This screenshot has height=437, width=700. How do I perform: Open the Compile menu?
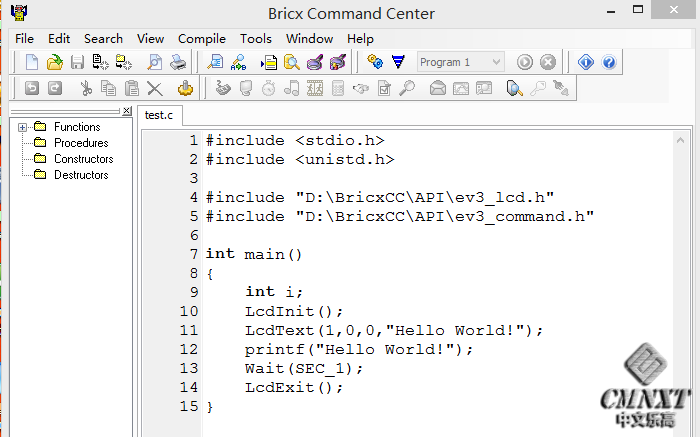click(202, 39)
